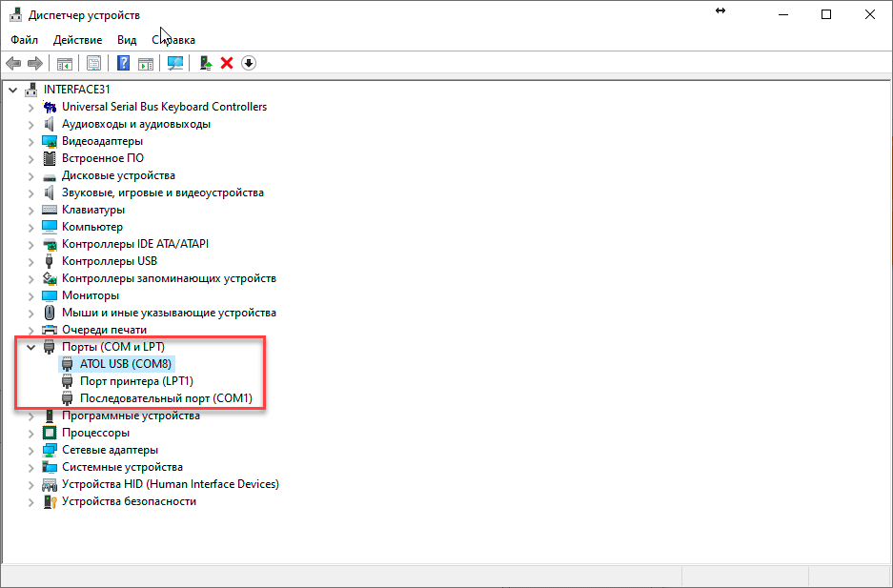Expand the Очереди печати chevron
Viewport: 893px width, 588px height.
[x=31, y=330]
